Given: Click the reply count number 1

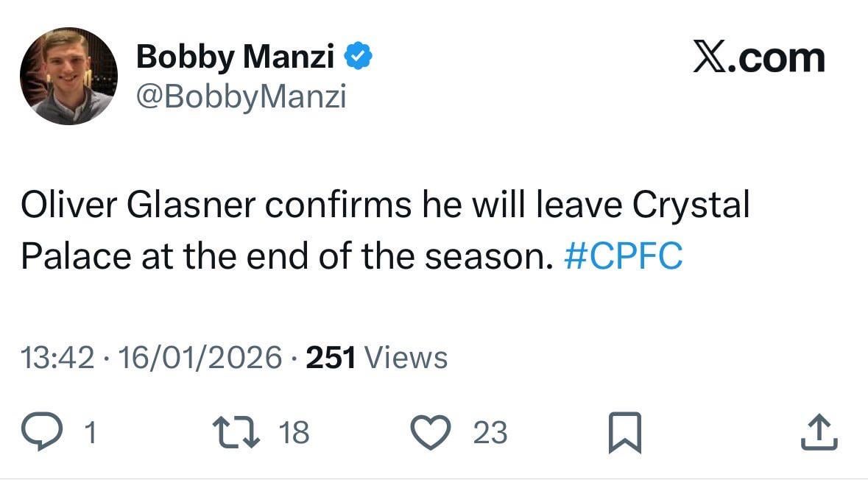Looking at the screenshot, I should (91, 433).
